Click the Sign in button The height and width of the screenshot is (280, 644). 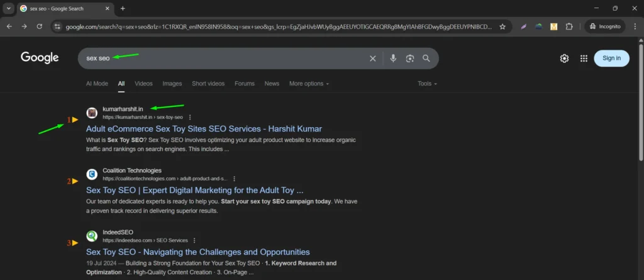(611, 59)
